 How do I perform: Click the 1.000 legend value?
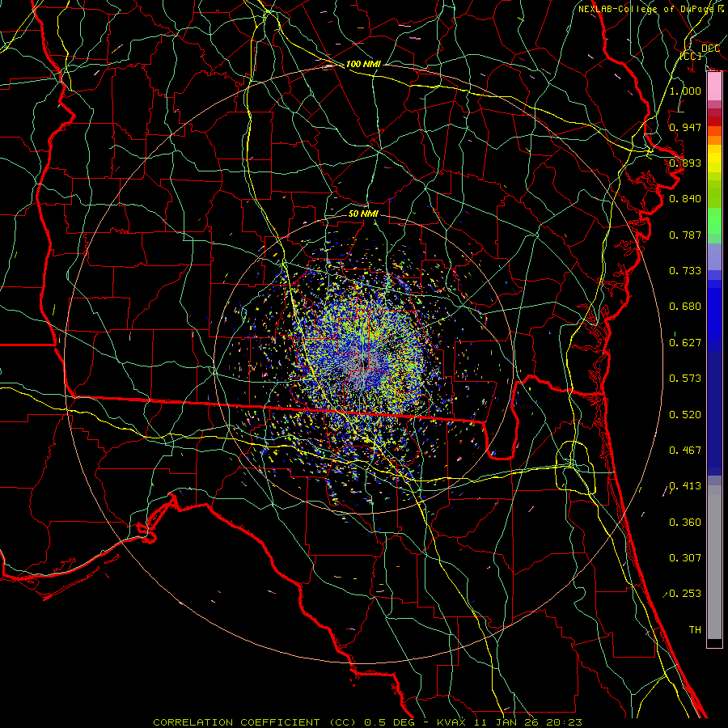pyautogui.click(x=685, y=91)
